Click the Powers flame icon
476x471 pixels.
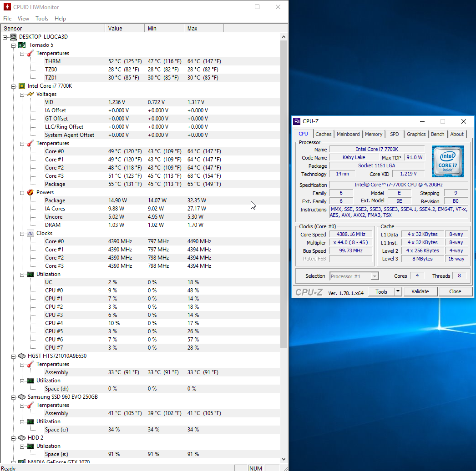click(x=30, y=193)
